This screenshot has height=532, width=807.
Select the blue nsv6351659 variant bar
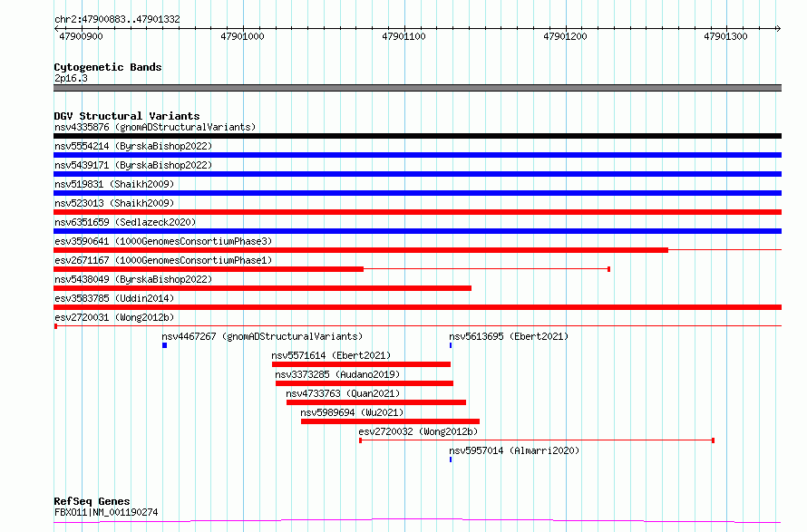pyautogui.click(x=417, y=231)
